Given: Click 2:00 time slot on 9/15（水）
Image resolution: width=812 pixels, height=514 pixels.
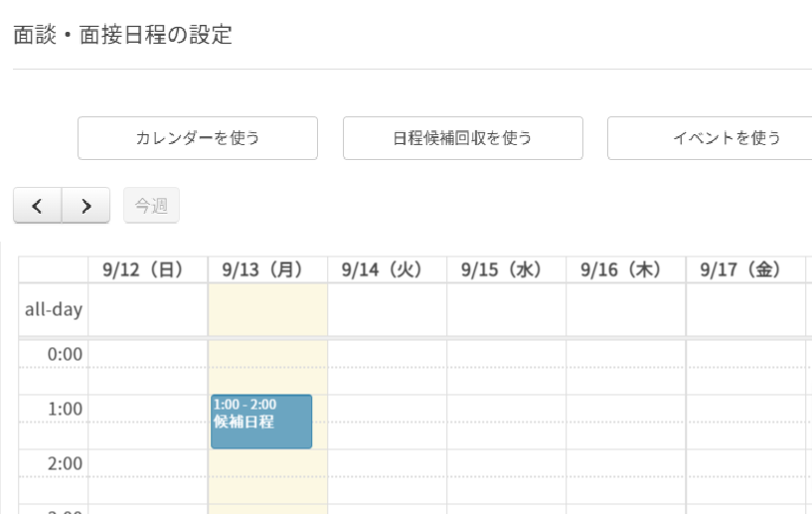Looking at the screenshot, I should (x=506, y=463).
